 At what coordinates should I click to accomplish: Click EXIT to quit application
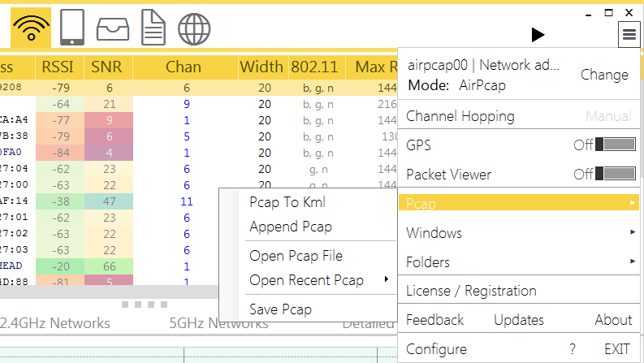[617, 349]
